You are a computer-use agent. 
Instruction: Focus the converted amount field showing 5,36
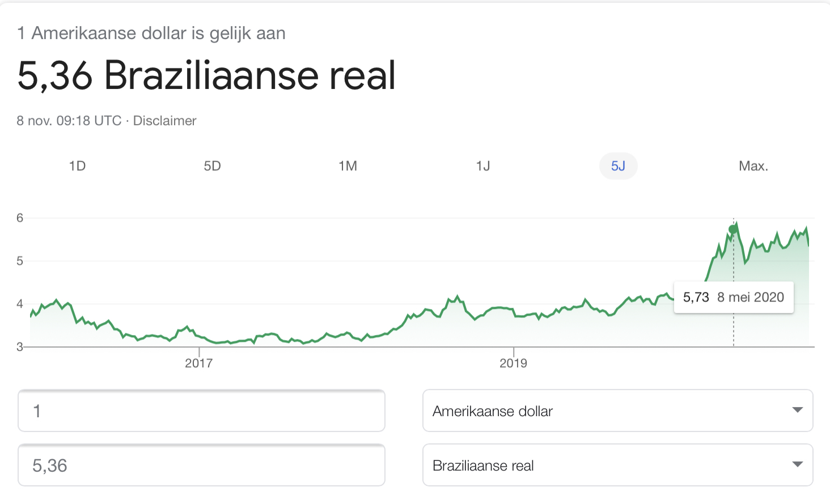[201, 465]
